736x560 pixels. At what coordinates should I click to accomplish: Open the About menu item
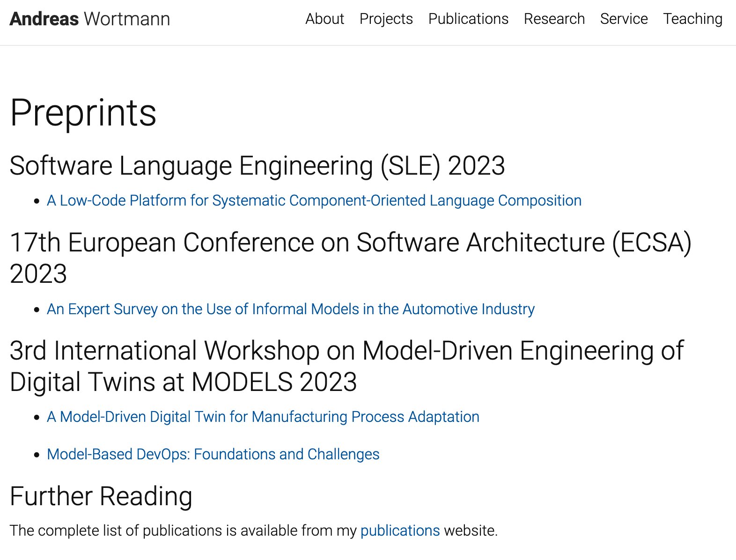click(324, 19)
